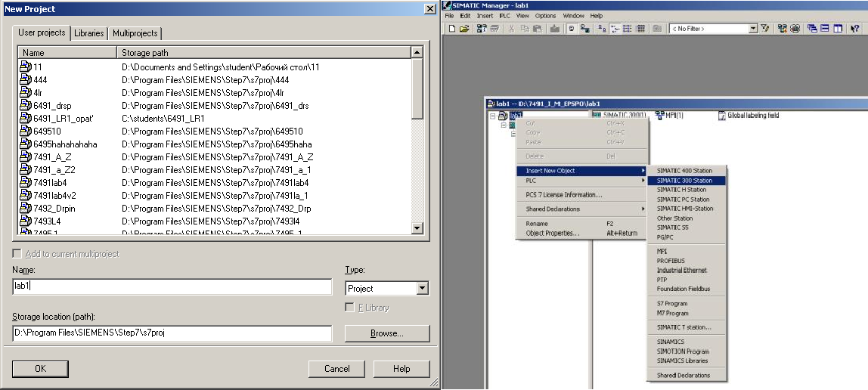Collapse the lab1 root tree node
This screenshot has height=390, width=868.
492,116
